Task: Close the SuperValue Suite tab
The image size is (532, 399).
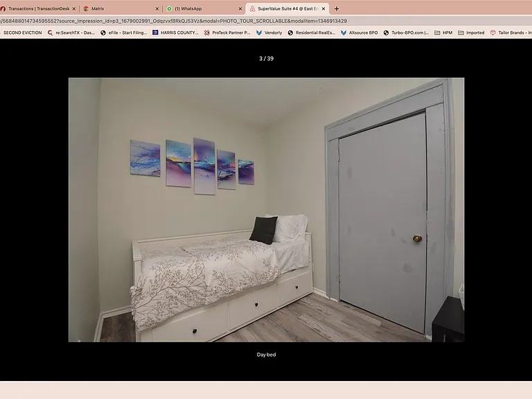Action: coord(323,9)
